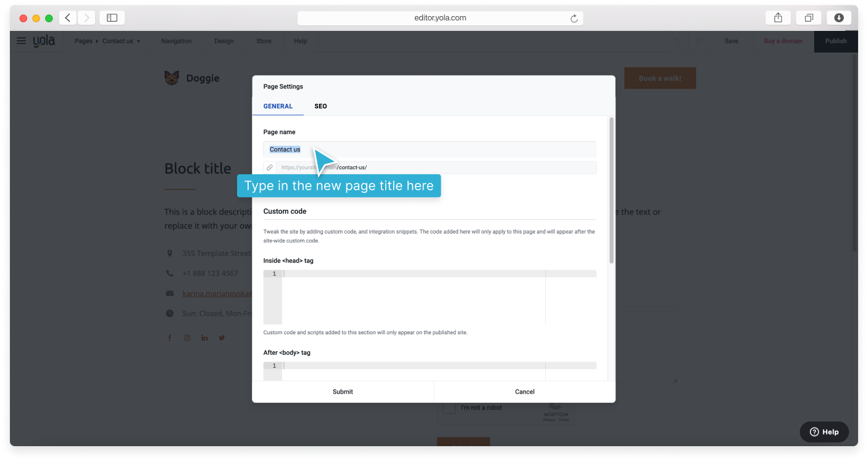Click the Publish button
This screenshot has height=461, width=868.
pos(835,41)
